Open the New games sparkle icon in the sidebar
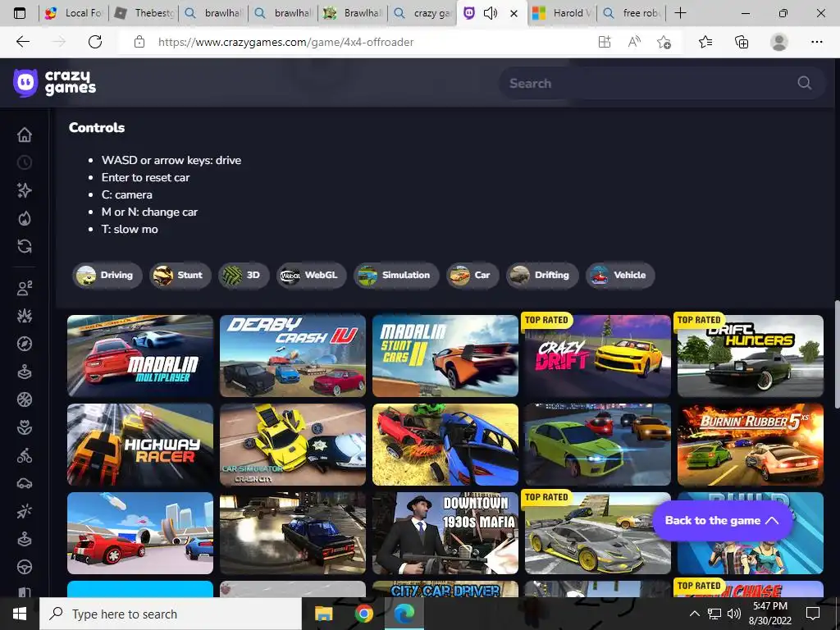Screen dimensions: 840x630 coord(25,190)
